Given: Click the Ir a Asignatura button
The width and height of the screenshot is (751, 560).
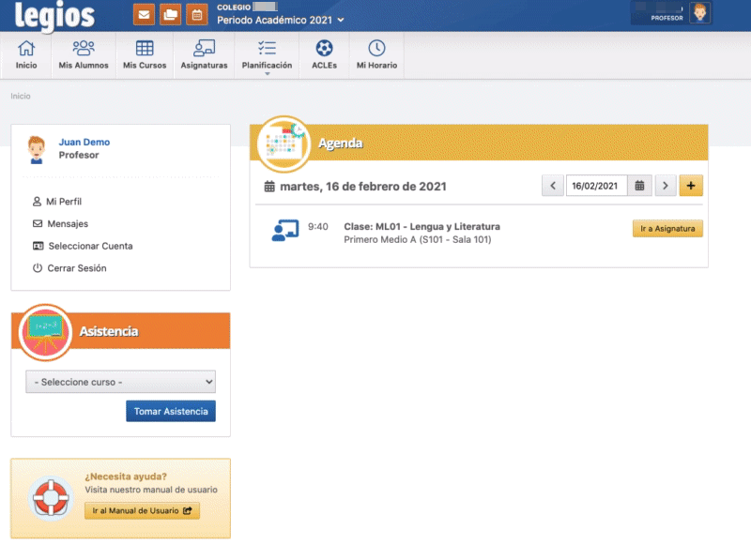Looking at the screenshot, I should (x=667, y=229).
